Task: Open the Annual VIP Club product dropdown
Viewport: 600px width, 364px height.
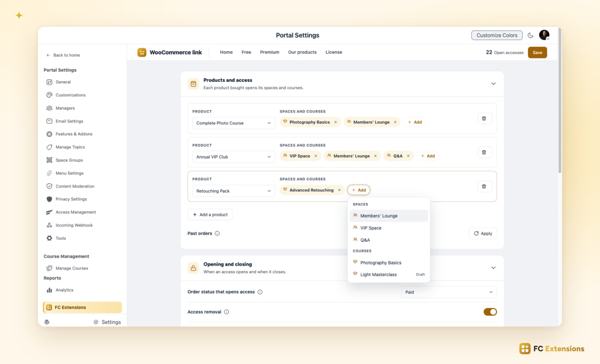Action: tap(234, 157)
